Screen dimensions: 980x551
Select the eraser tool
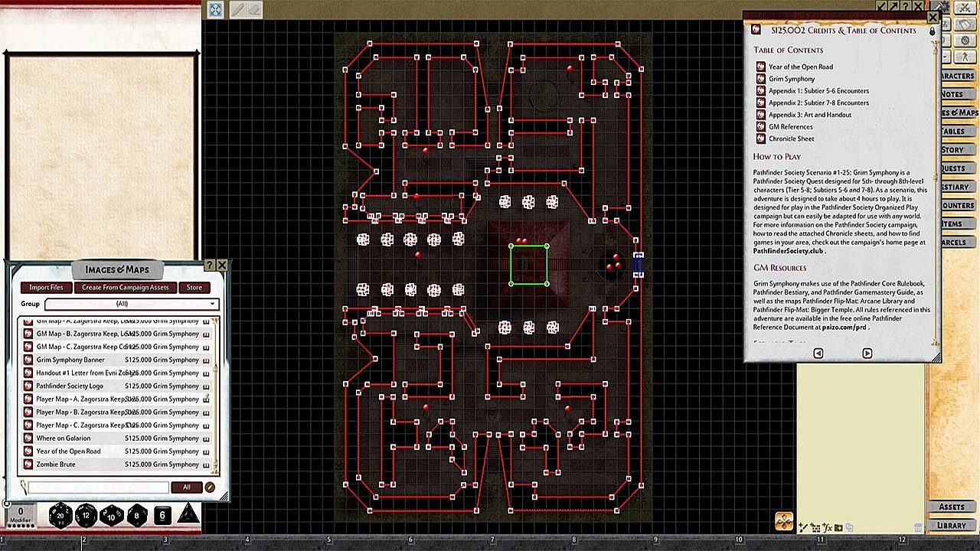click(253, 10)
